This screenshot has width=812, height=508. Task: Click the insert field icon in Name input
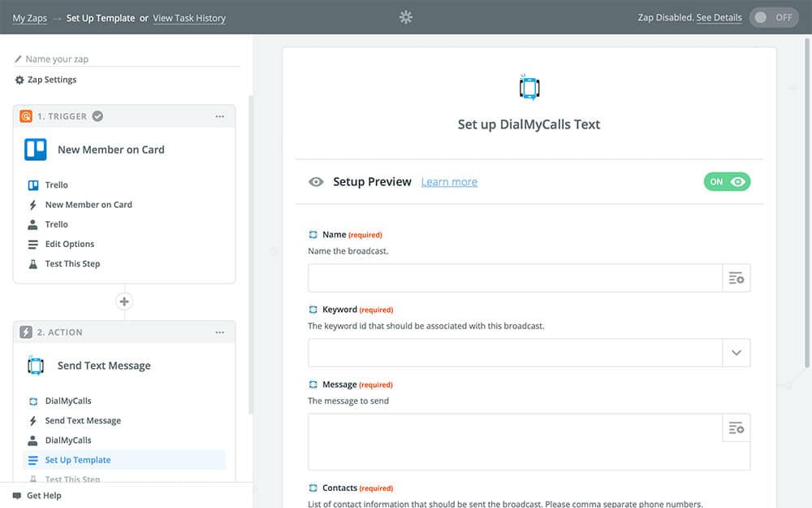(736, 278)
